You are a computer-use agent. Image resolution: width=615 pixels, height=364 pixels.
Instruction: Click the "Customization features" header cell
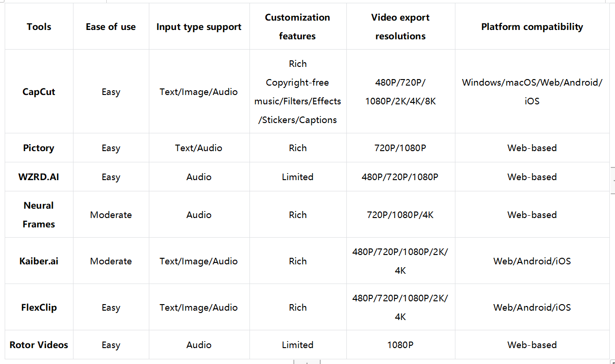298,27
